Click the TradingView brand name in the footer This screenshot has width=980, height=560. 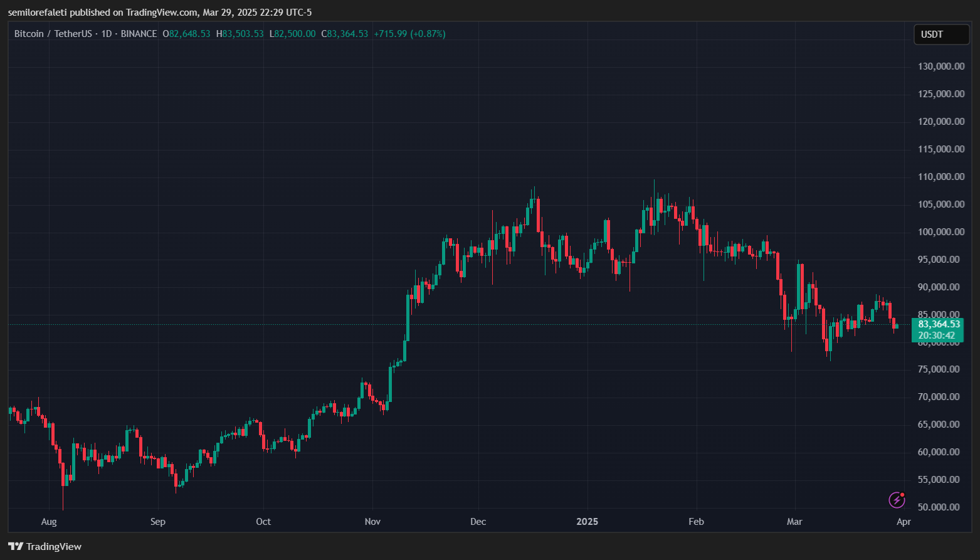click(x=54, y=546)
